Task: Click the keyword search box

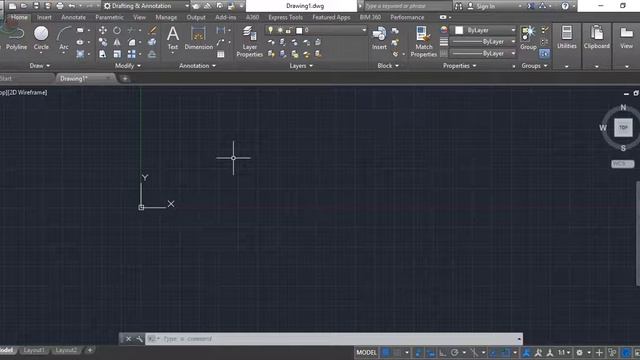Action: (408, 6)
